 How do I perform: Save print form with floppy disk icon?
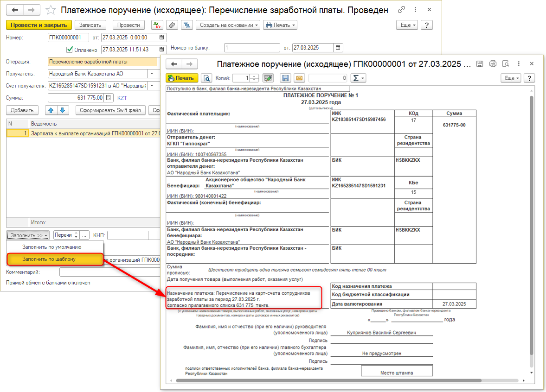coord(285,78)
